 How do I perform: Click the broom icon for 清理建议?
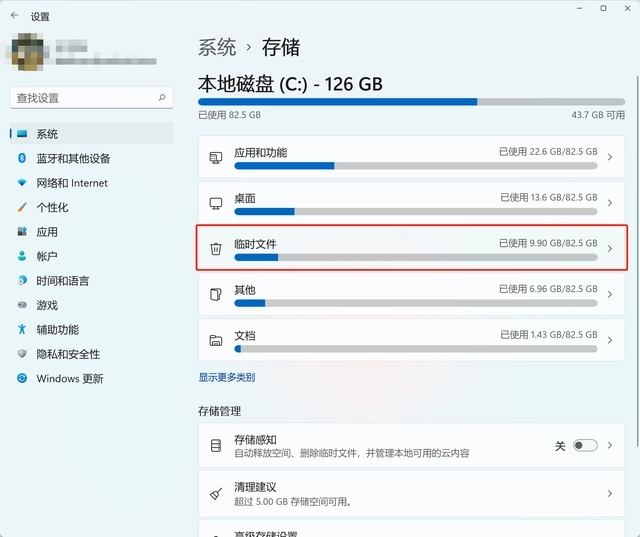216,494
